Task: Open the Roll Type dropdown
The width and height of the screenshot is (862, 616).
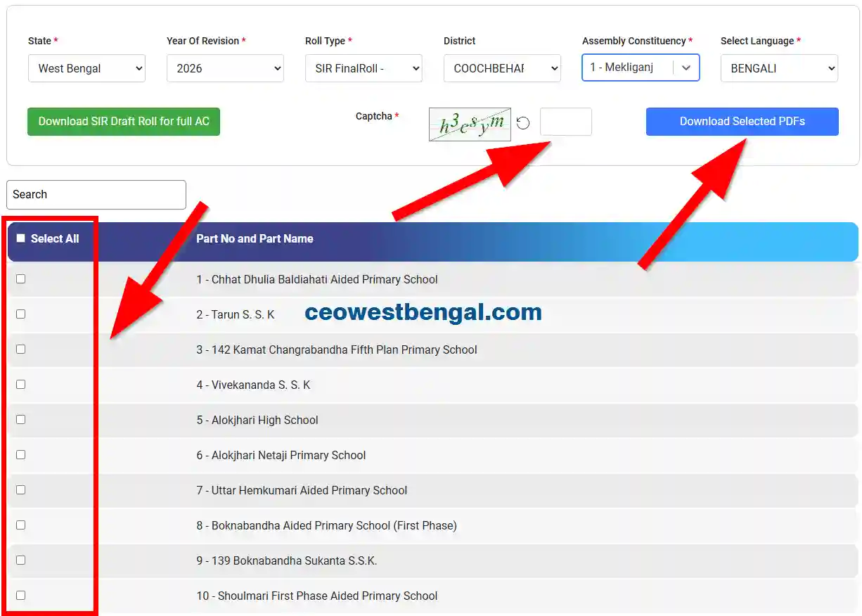Action: point(364,68)
